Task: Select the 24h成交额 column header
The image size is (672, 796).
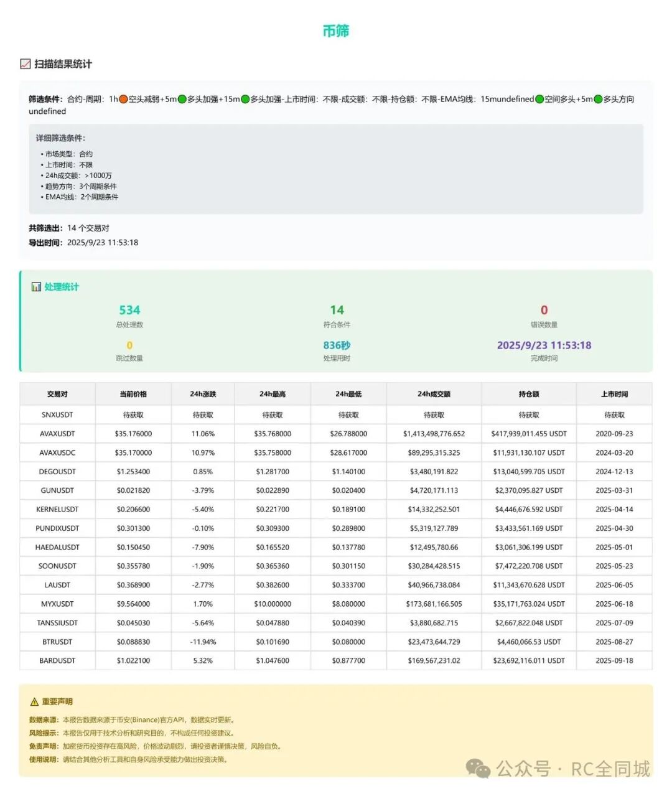Action: [x=434, y=395]
